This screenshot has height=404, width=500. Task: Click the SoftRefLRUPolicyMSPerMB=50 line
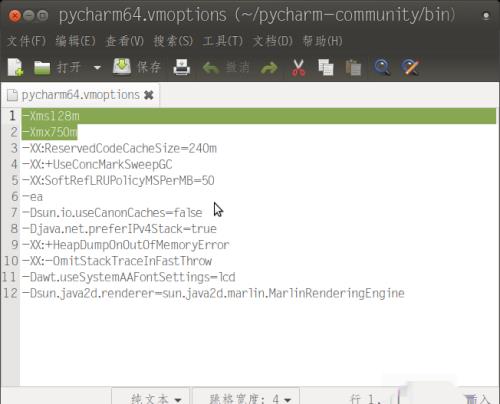(x=118, y=180)
